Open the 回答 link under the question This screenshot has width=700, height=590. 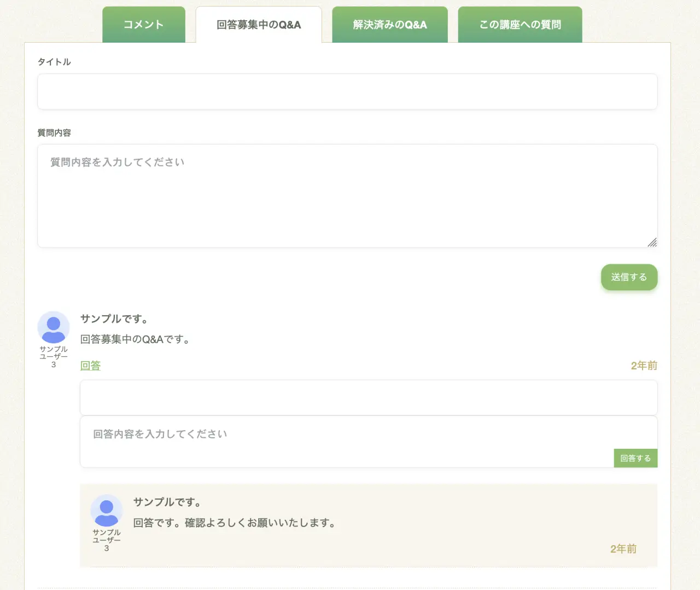pos(90,366)
